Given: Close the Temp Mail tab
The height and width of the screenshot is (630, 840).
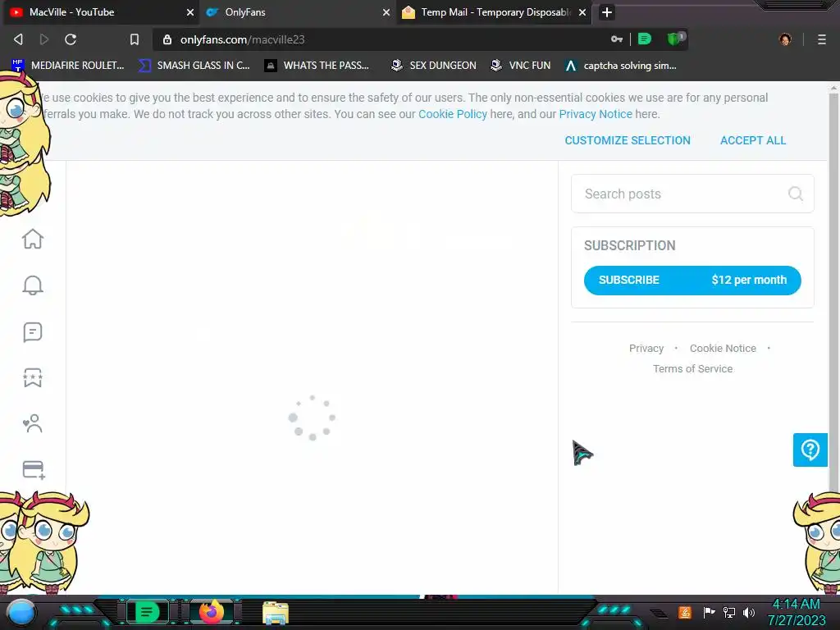Looking at the screenshot, I should [x=582, y=11].
